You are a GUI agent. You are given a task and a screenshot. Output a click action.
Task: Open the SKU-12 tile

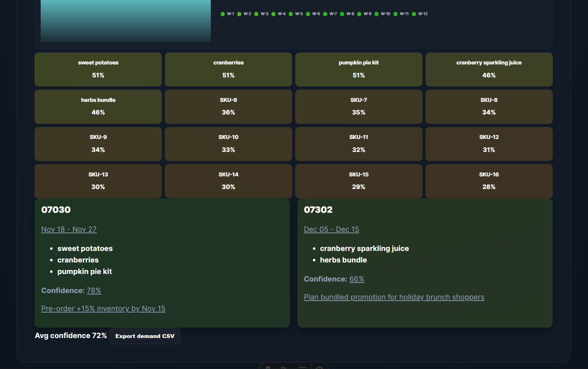pyautogui.click(x=489, y=144)
